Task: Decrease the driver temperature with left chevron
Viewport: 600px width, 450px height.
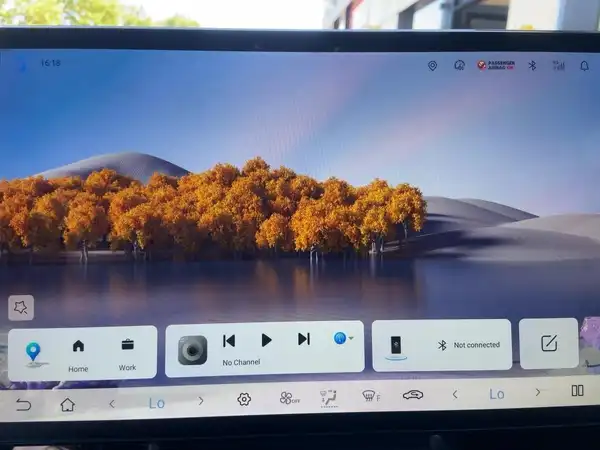Action: (x=112, y=404)
